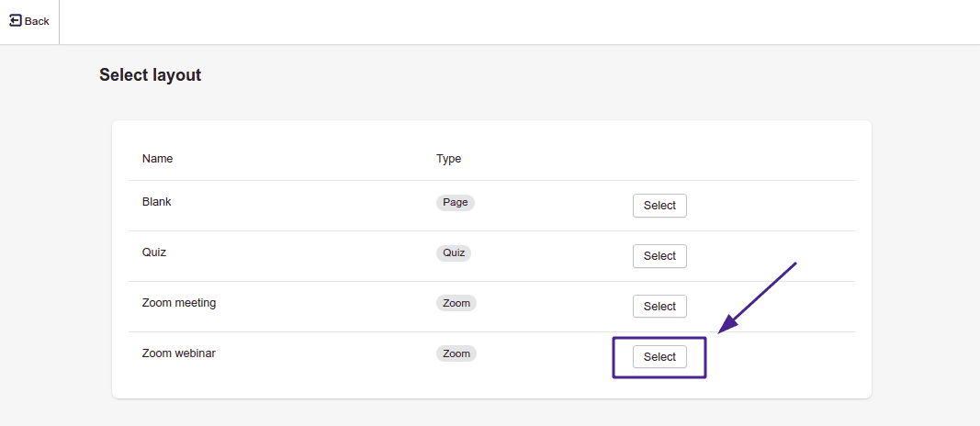Choose the Quiz layout with Select

click(659, 256)
